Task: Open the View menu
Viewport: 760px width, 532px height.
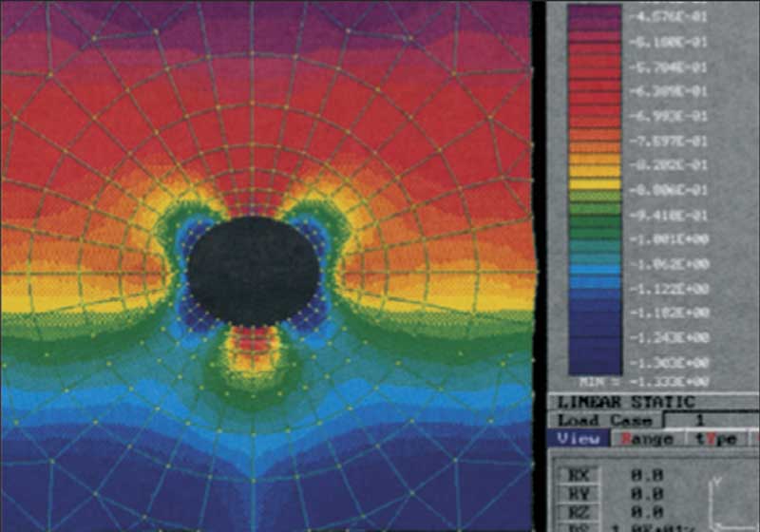Action: [579, 438]
